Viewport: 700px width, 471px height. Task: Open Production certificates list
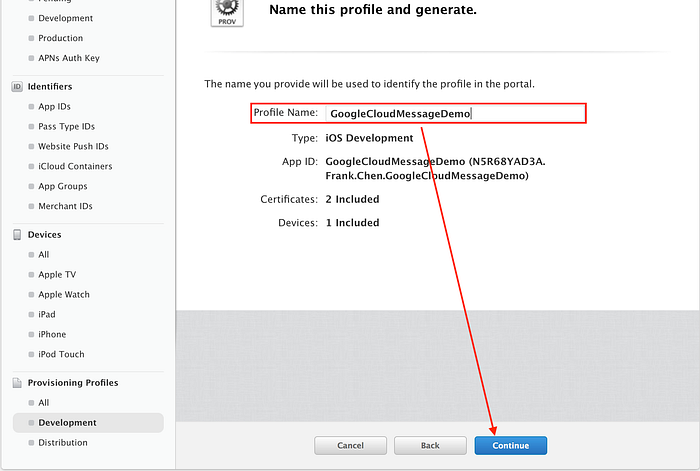(61, 38)
